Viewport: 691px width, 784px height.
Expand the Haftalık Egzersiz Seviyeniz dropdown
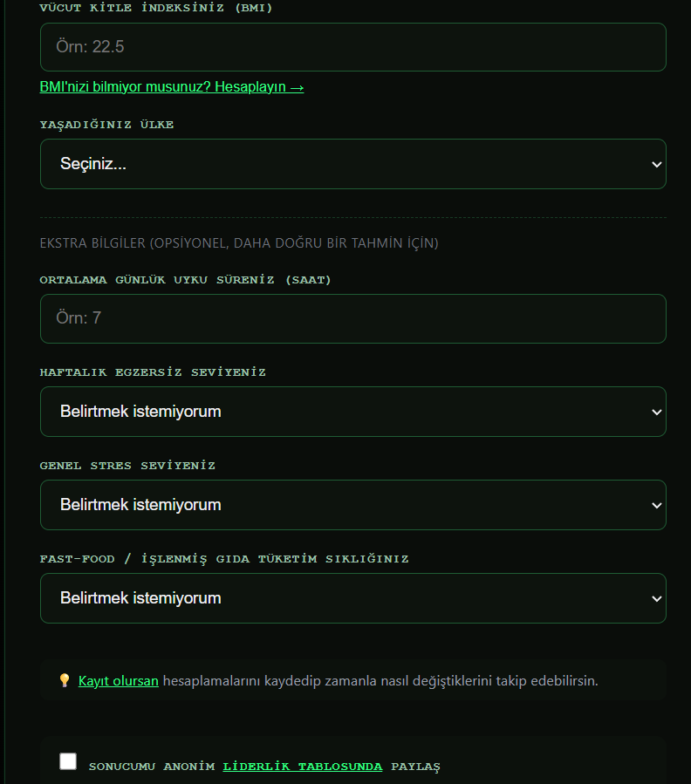pyautogui.click(x=352, y=412)
